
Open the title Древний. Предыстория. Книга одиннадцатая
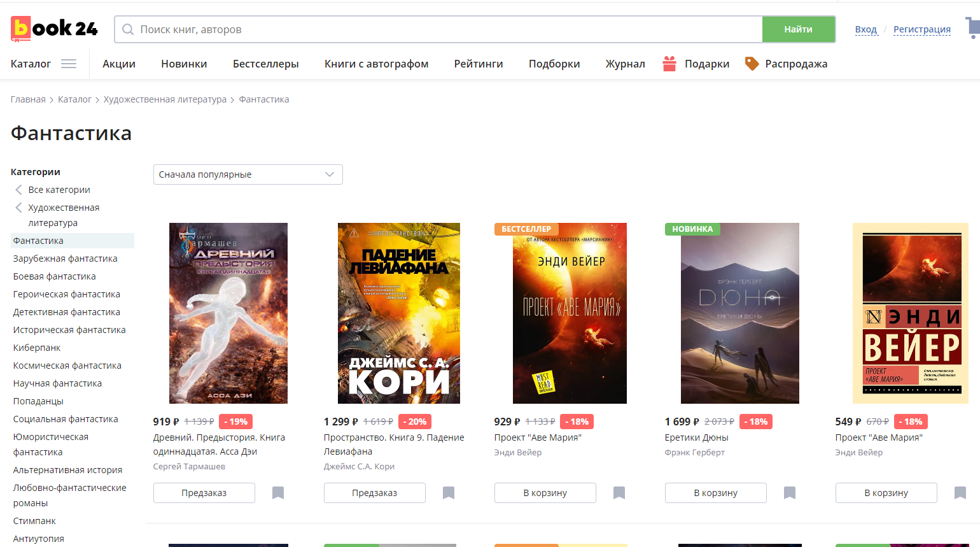[219, 444]
